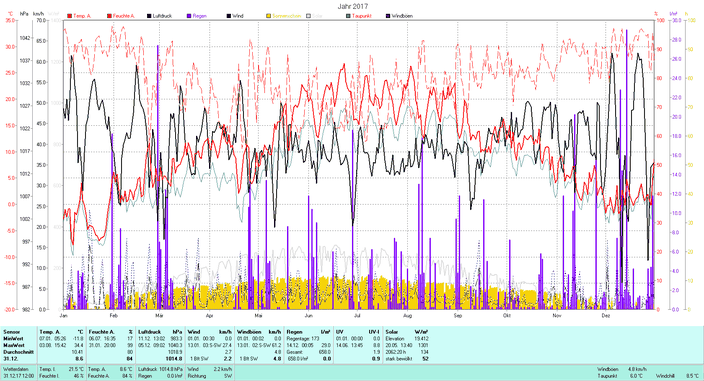The width and height of the screenshot is (704, 381).
Task: Click the Feuchte I. reading in bottom bar
Action: (x=62, y=376)
